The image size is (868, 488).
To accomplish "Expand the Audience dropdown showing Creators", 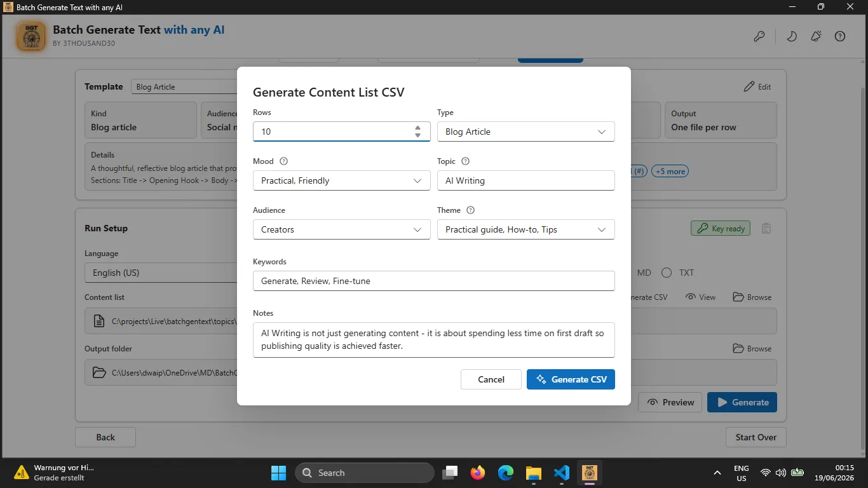I will [342, 229].
